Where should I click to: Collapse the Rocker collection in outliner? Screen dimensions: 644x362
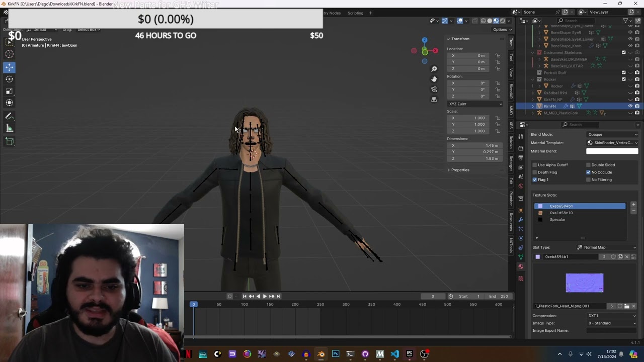click(x=533, y=79)
